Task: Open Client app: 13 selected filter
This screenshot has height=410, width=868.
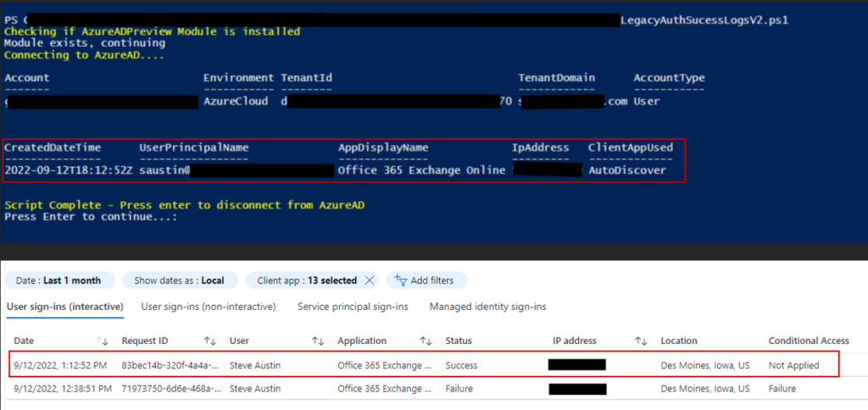Action: point(305,280)
